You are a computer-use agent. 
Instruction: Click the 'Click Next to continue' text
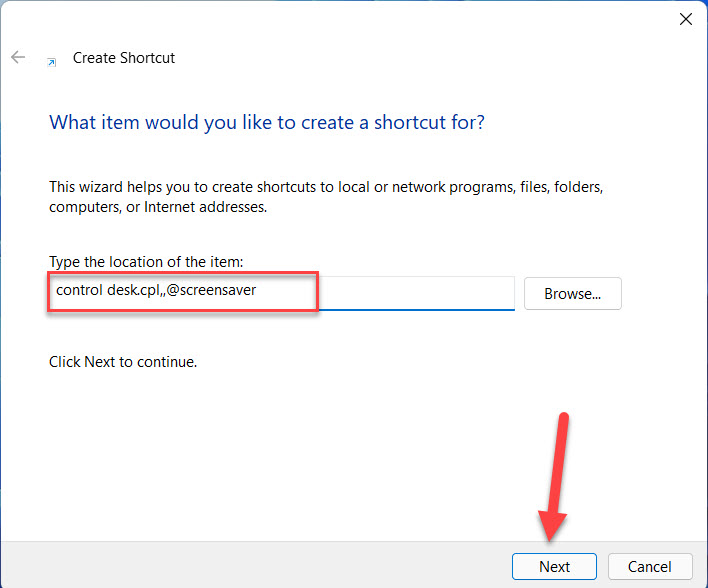coord(123,362)
